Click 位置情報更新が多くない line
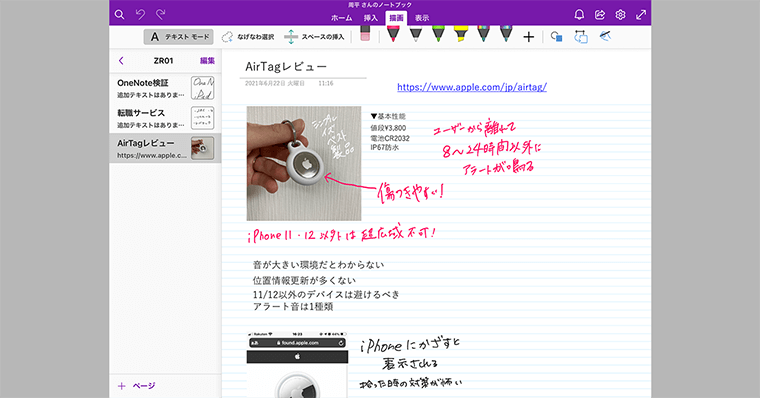The width and height of the screenshot is (760, 398). (x=304, y=280)
